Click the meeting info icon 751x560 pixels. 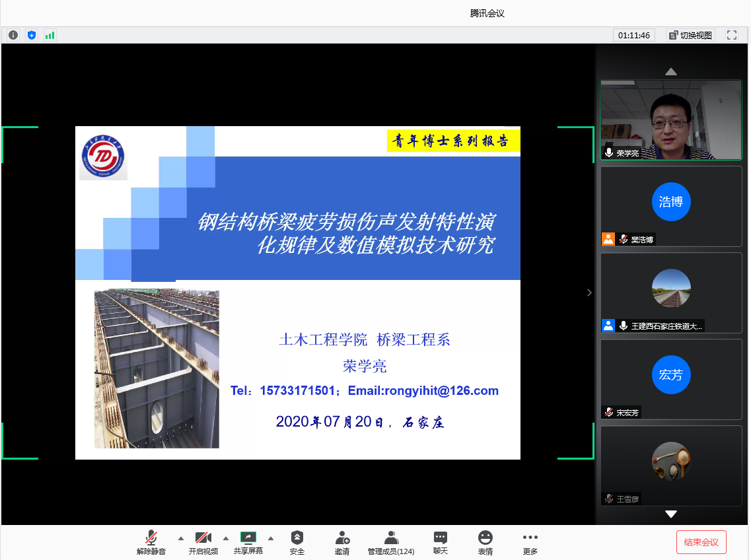coord(13,35)
